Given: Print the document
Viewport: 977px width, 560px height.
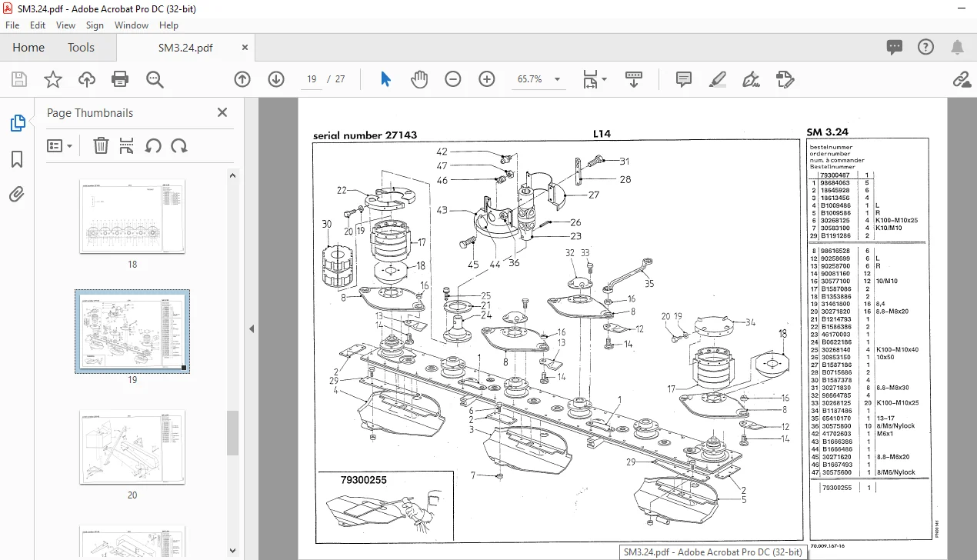Looking at the screenshot, I should coord(120,79).
